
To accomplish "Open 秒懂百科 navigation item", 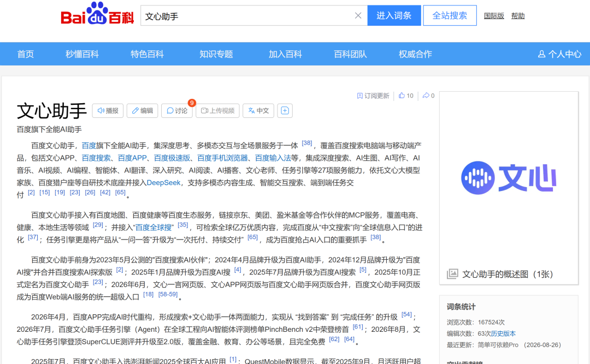I will (82, 54).
